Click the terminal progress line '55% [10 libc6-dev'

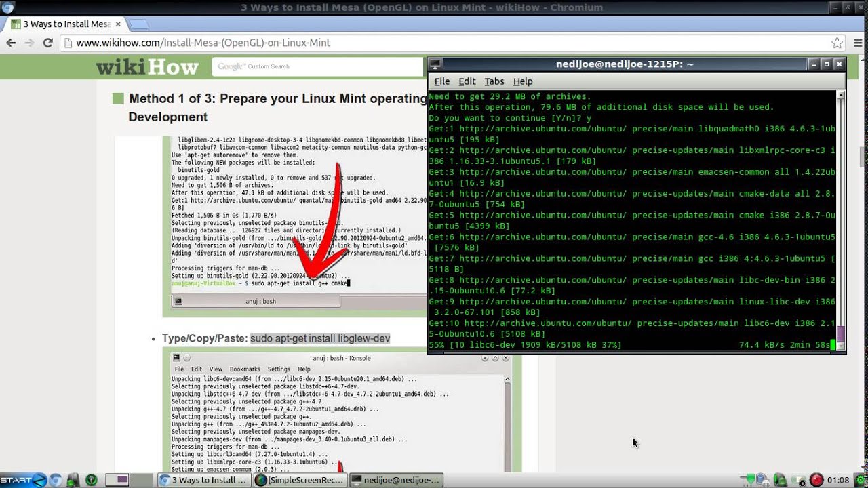tap(525, 345)
